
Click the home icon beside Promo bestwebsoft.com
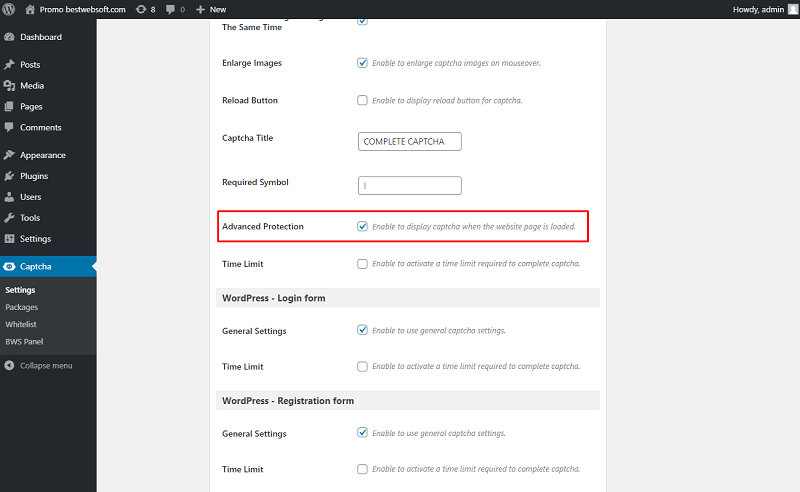30,9
